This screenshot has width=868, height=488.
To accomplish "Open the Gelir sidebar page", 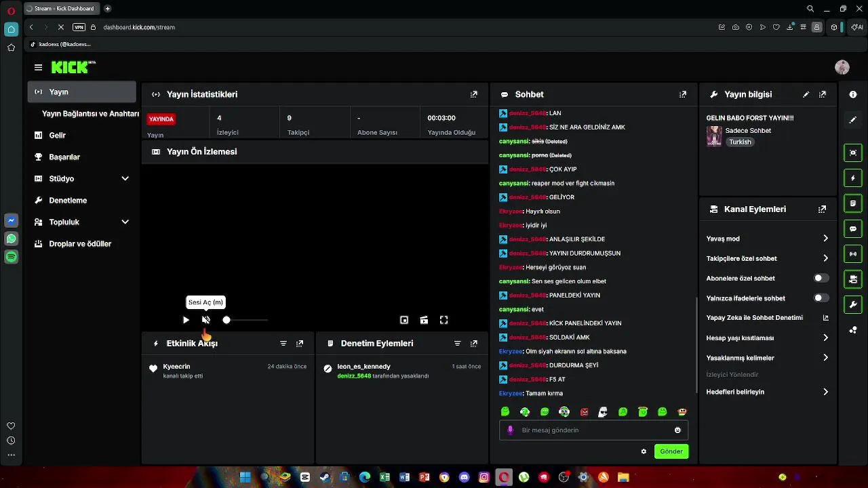I will 82,135.
